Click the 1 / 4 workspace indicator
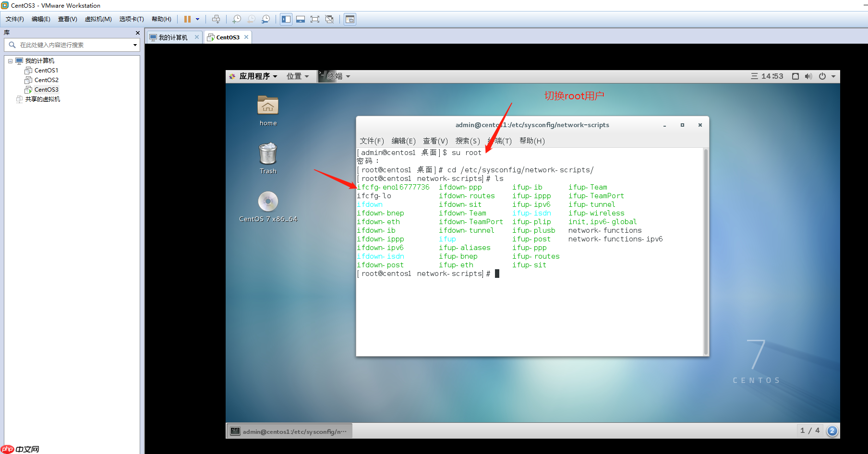Image resolution: width=868 pixels, height=454 pixels. (810, 430)
